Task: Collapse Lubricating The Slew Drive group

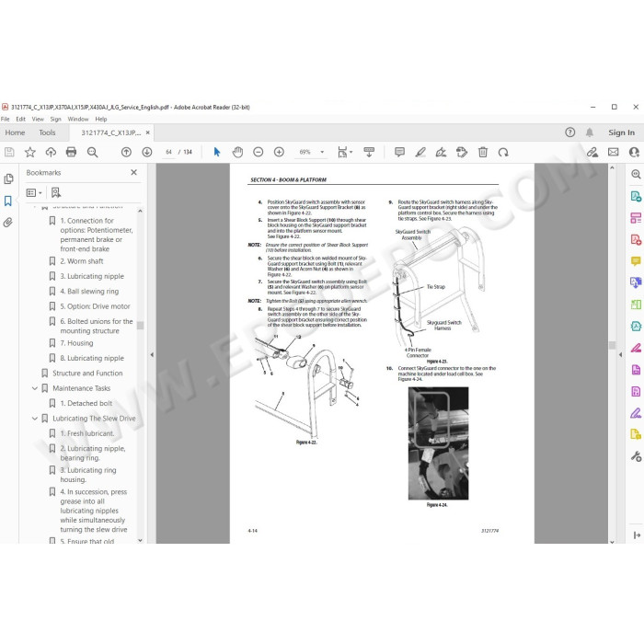Action: (35, 418)
